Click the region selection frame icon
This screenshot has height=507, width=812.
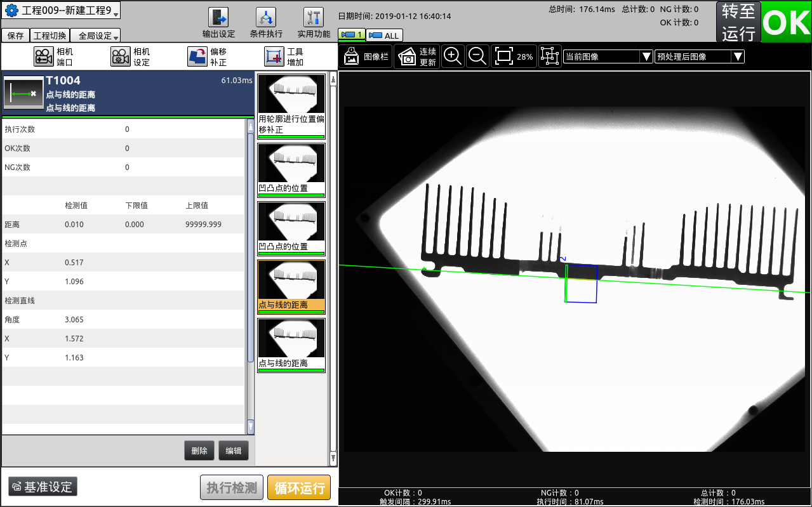(x=550, y=56)
